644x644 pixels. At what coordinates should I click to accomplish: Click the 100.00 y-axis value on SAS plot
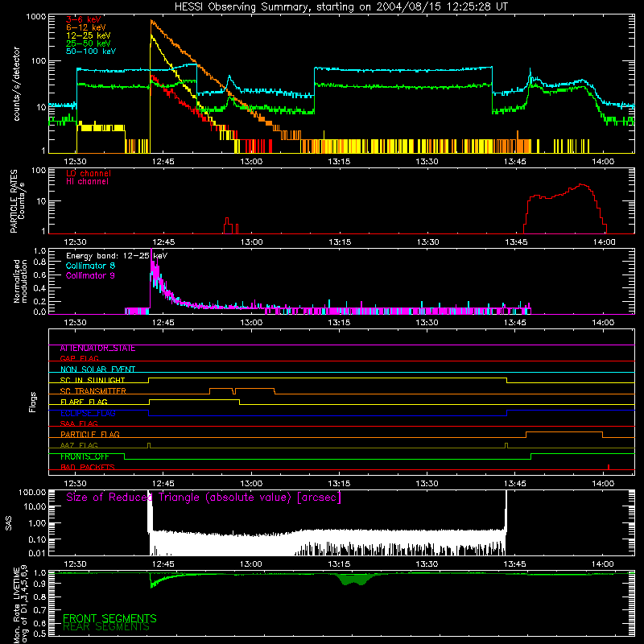[x=32, y=492]
